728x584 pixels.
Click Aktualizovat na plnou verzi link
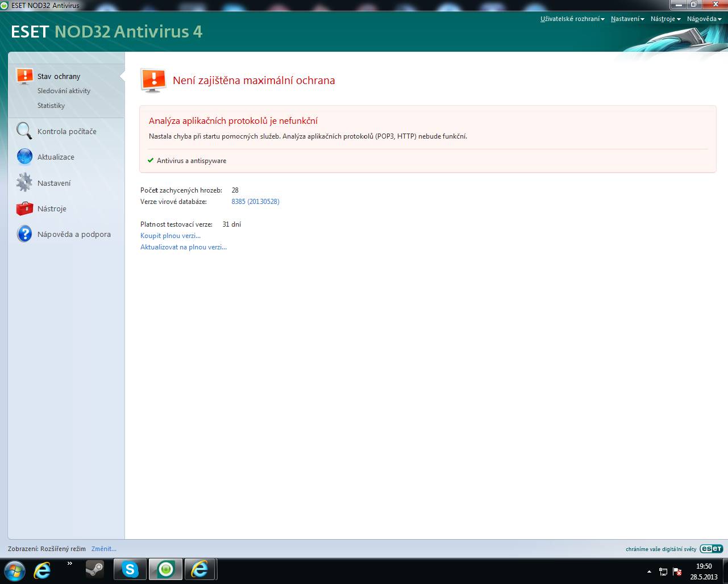184,247
